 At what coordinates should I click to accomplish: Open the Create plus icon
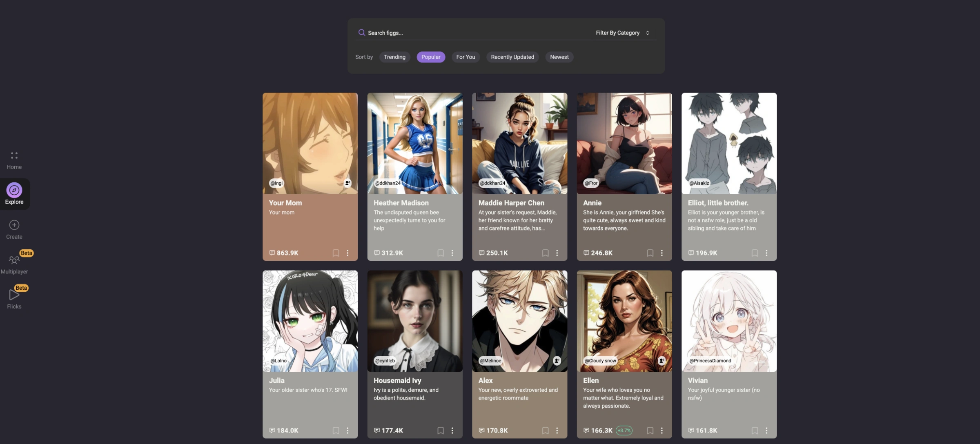pyautogui.click(x=14, y=225)
